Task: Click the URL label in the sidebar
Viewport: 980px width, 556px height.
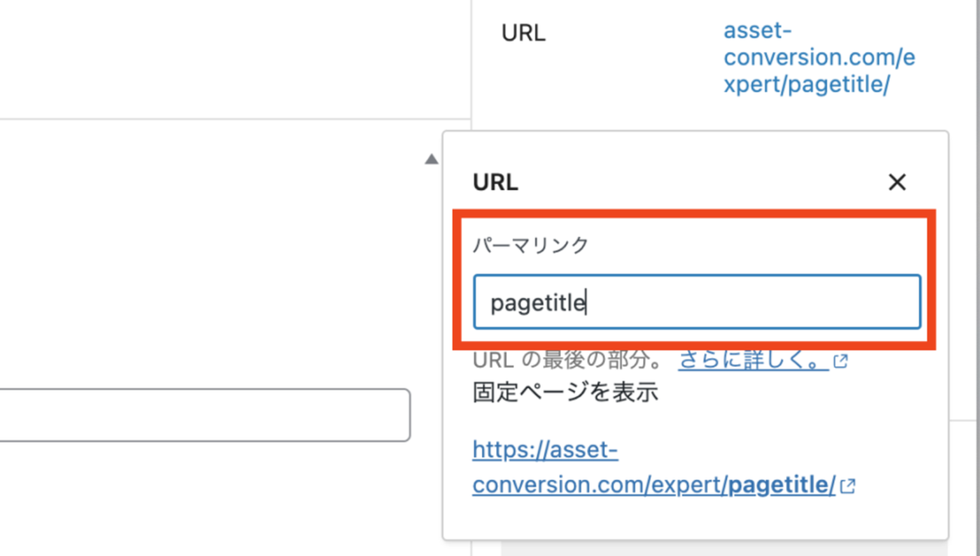Action: pos(524,34)
